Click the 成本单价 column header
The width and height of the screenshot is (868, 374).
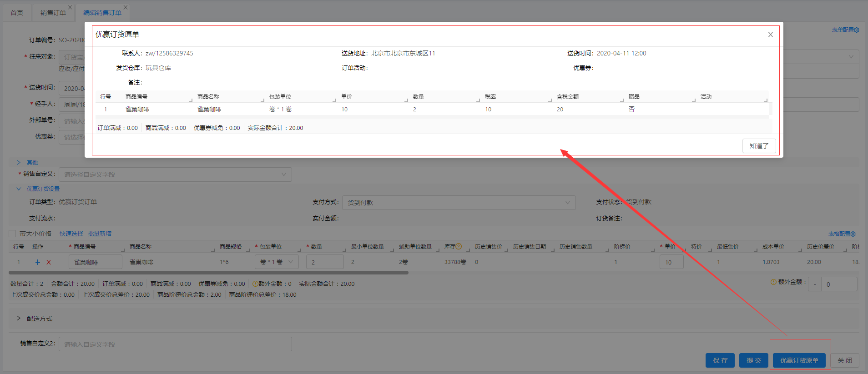click(x=773, y=246)
